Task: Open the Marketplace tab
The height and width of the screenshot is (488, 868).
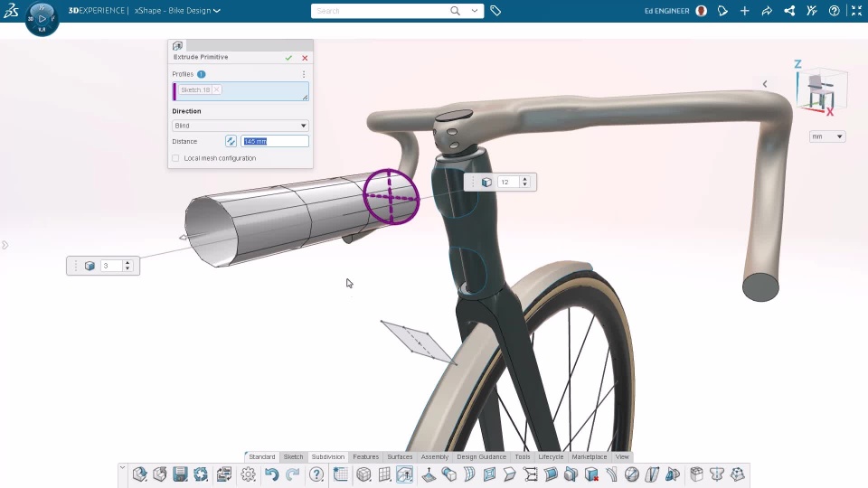Action: tap(590, 457)
